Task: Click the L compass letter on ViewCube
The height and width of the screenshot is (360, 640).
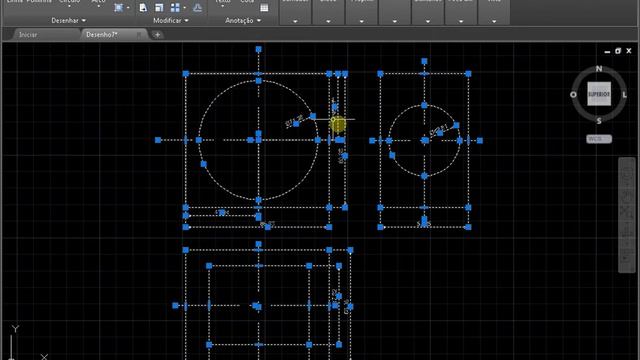Action: pyautogui.click(x=624, y=95)
